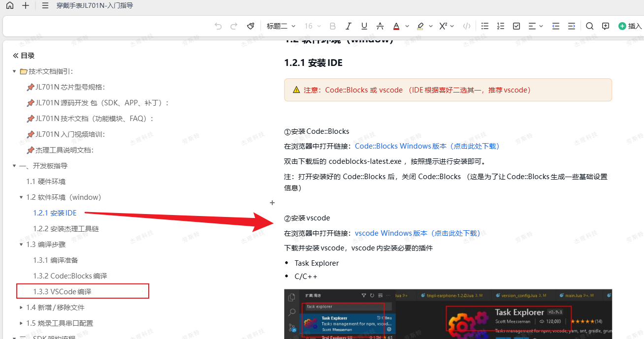The height and width of the screenshot is (339, 644).
Task: Collapse the 技术文档指引 outline section
Action: 14,71
